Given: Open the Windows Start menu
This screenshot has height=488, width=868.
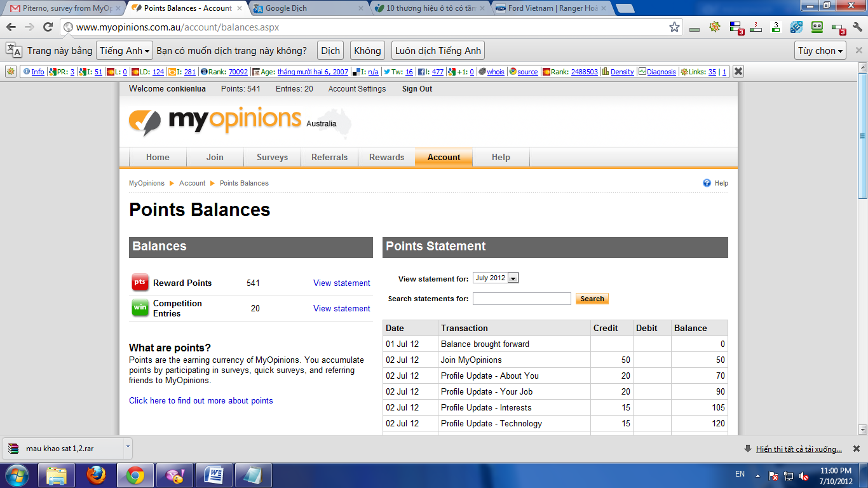Looking at the screenshot, I should [x=17, y=475].
